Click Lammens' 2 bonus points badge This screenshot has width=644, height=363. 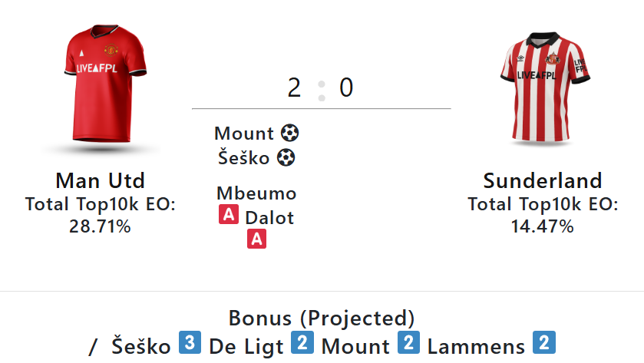click(543, 343)
